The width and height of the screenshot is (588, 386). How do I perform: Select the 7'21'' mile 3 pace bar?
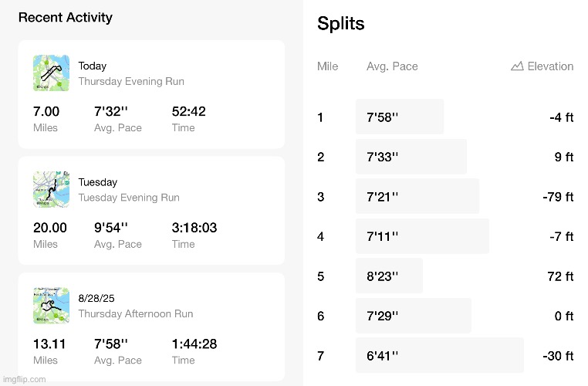point(417,196)
